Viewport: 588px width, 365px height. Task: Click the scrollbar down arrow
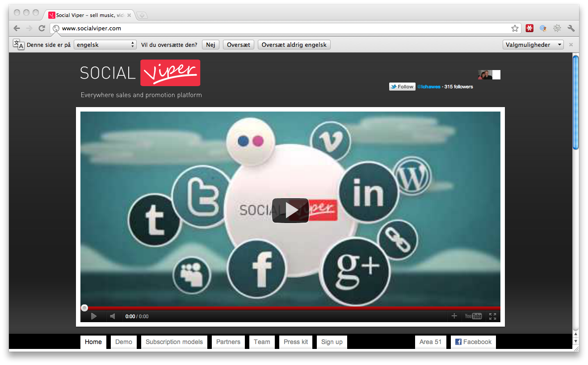click(x=575, y=342)
